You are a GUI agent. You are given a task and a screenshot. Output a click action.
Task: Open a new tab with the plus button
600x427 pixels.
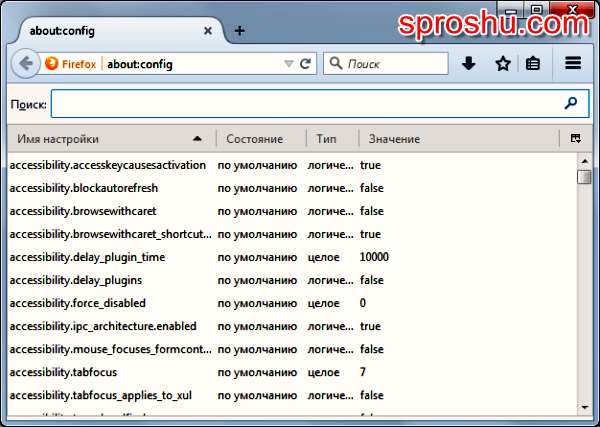[x=239, y=30]
